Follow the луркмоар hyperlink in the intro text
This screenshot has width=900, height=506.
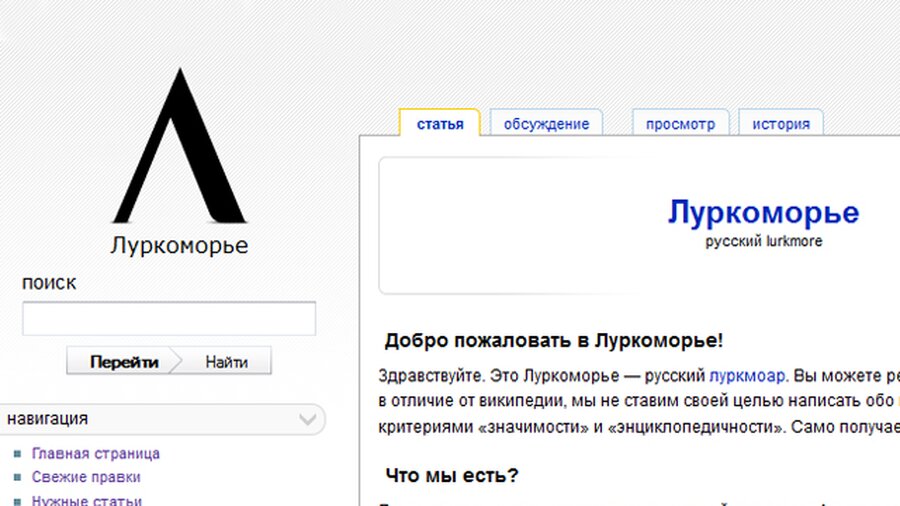click(747, 376)
